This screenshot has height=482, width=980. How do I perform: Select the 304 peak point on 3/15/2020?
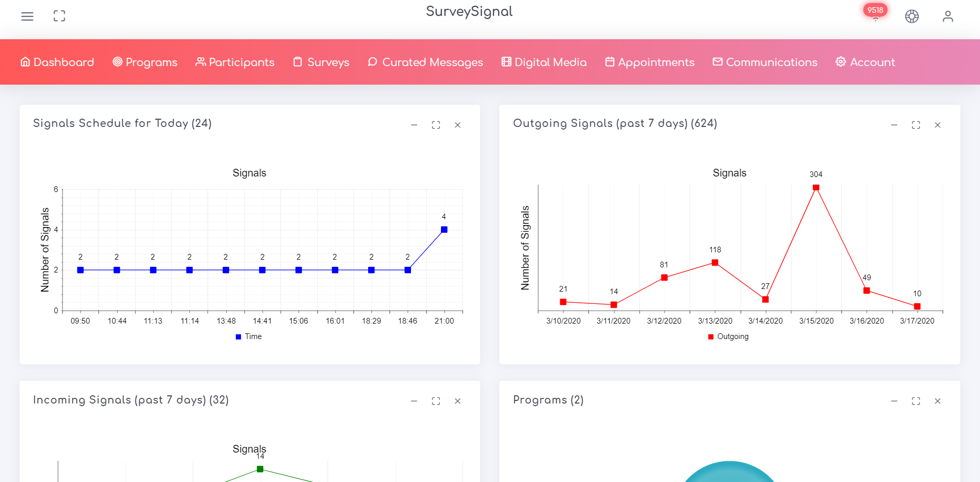[x=816, y=188]
